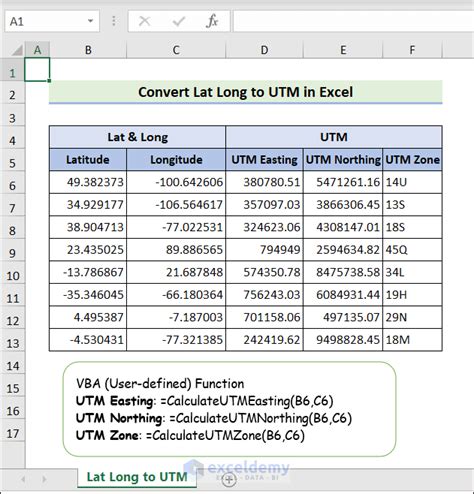474x494 pixels.
Task: Click the Latitude column heading cell
Action: [x=88, y=160]
